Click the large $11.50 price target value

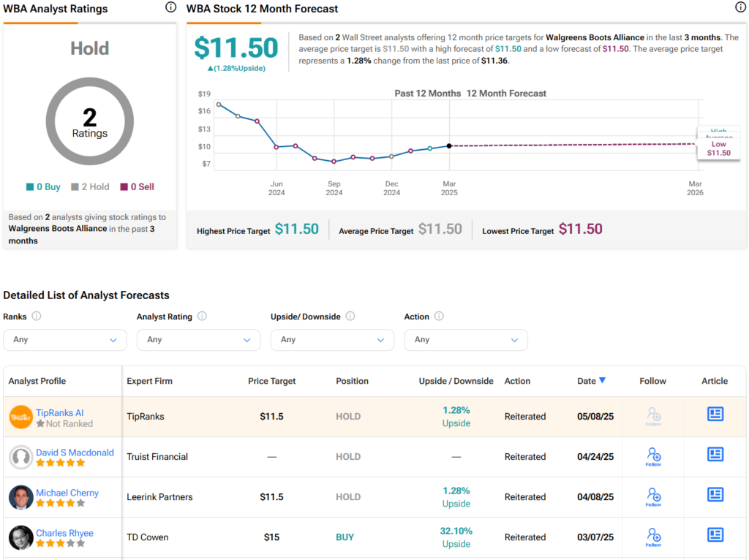point(236,48)
